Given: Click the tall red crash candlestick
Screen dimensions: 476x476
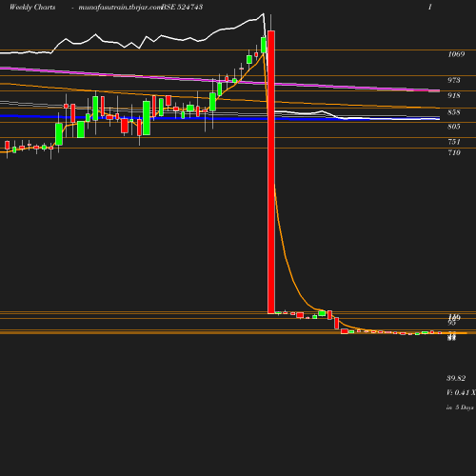Looking at the screenshot, I should [271, 172].
